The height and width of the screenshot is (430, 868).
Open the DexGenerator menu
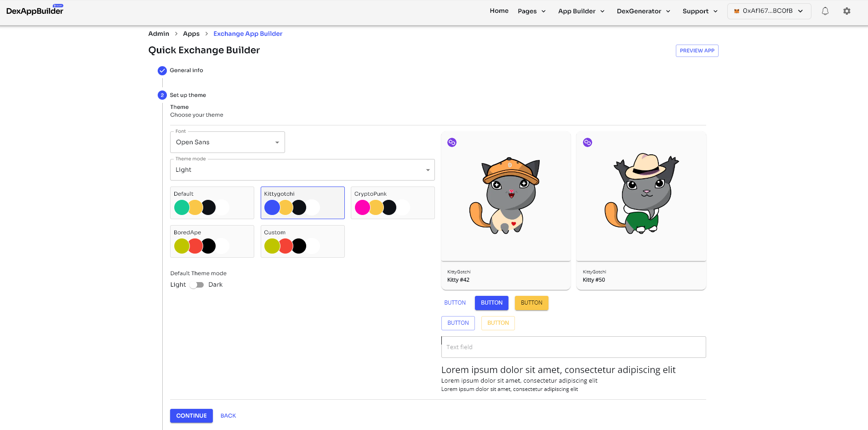click(x=643, y=11)
